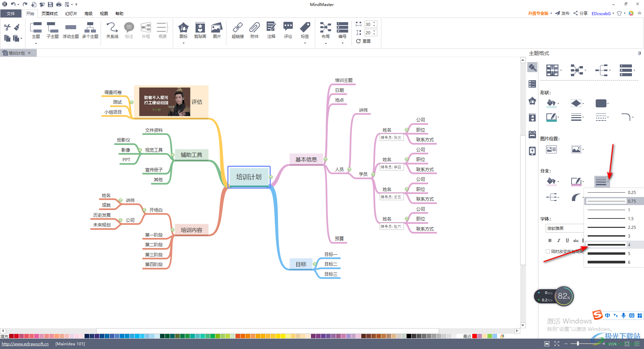Viewport: 644px width, 349px height.
Task: Insert multiple topics at once
Action: [x=90, y=30]
